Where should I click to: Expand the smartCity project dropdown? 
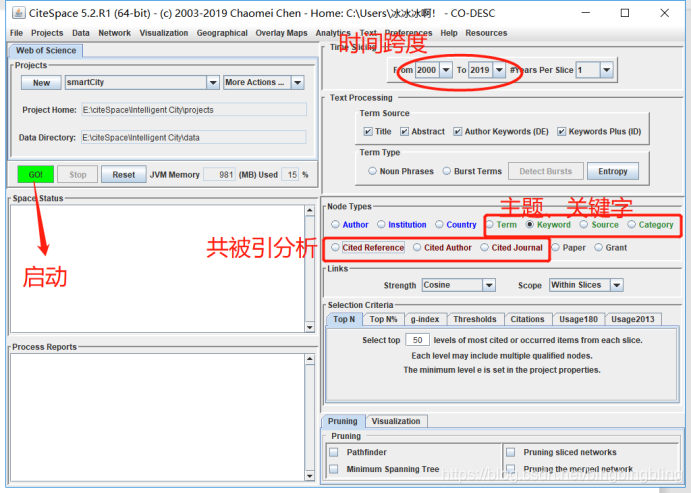[213, 83]
